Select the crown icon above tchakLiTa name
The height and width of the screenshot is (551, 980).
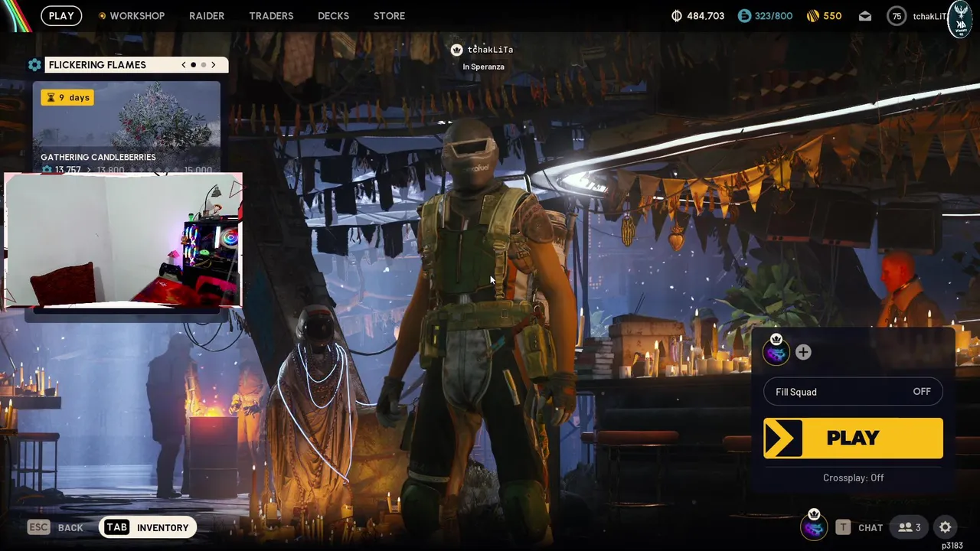(x=457, y=50)
